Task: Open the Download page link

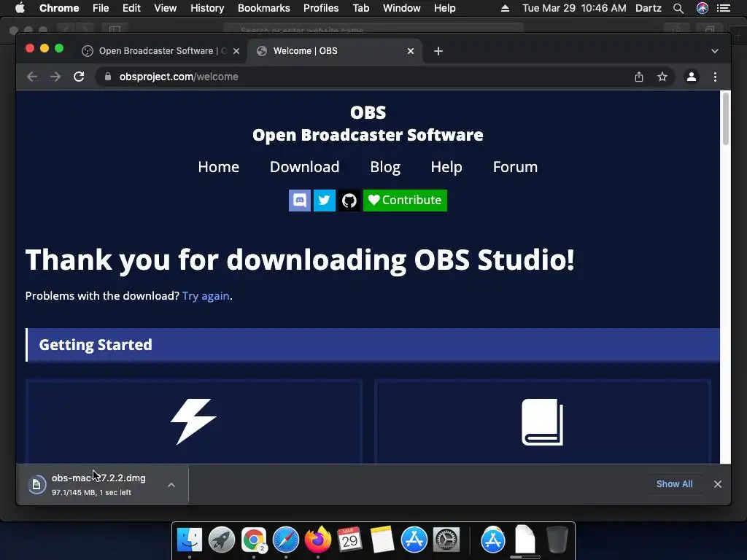Action: pos(304,167)
